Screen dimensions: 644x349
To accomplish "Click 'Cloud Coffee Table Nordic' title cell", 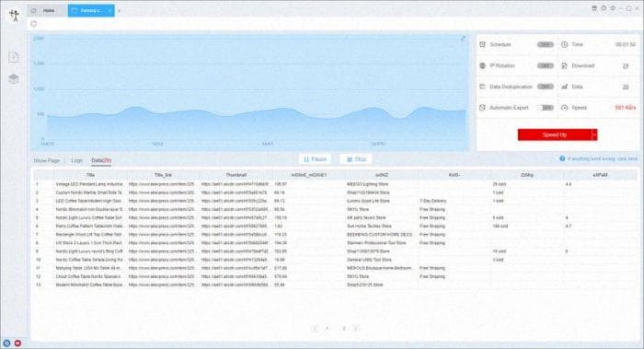I will click(x=89, y=276).
